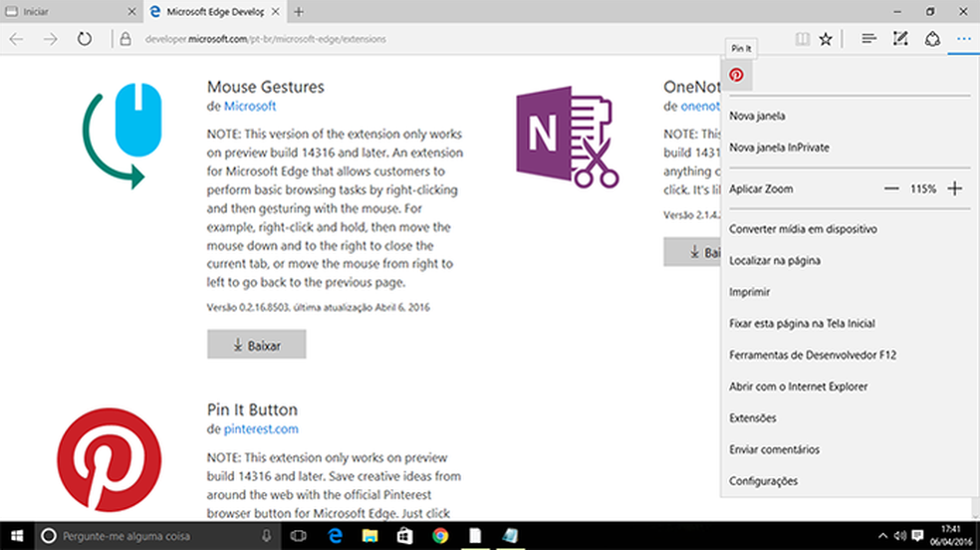Go back using the back arrow
This screenshot has width=980, height=550.
point(16,40)
